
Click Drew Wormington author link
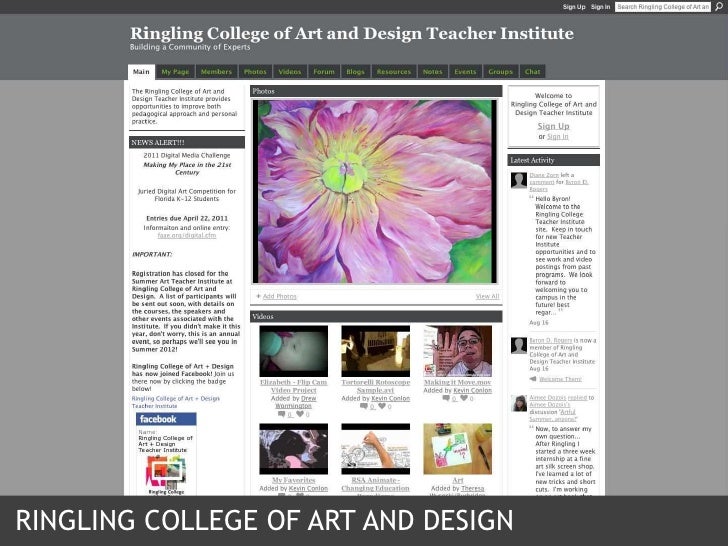[x=296, y=402]
